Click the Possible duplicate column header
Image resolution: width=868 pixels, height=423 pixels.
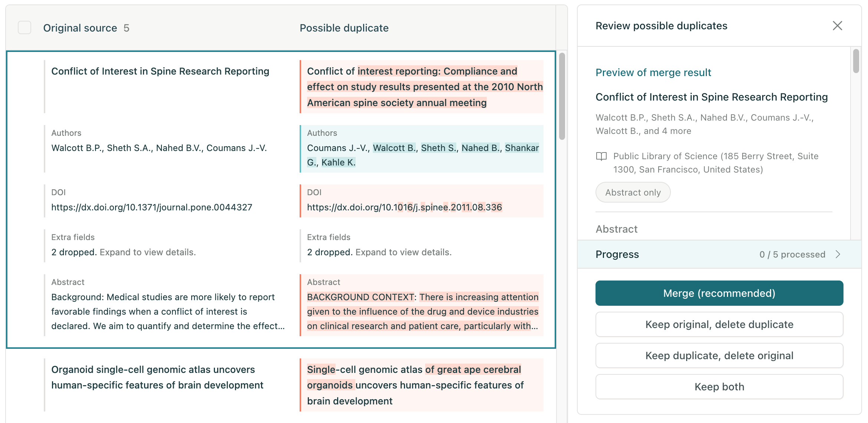pyautogui.click(x=344, y=28)
